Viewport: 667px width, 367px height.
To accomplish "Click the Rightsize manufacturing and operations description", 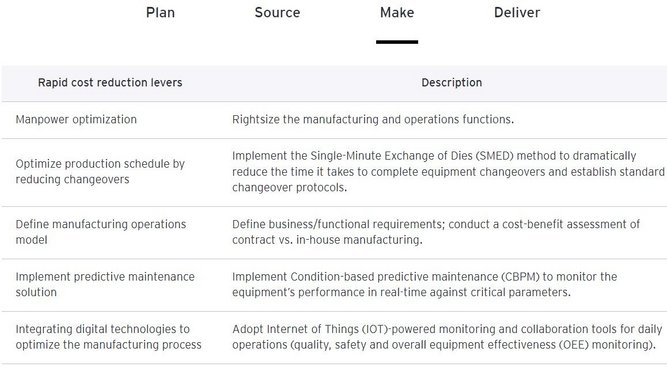I will tap(373, 119).
